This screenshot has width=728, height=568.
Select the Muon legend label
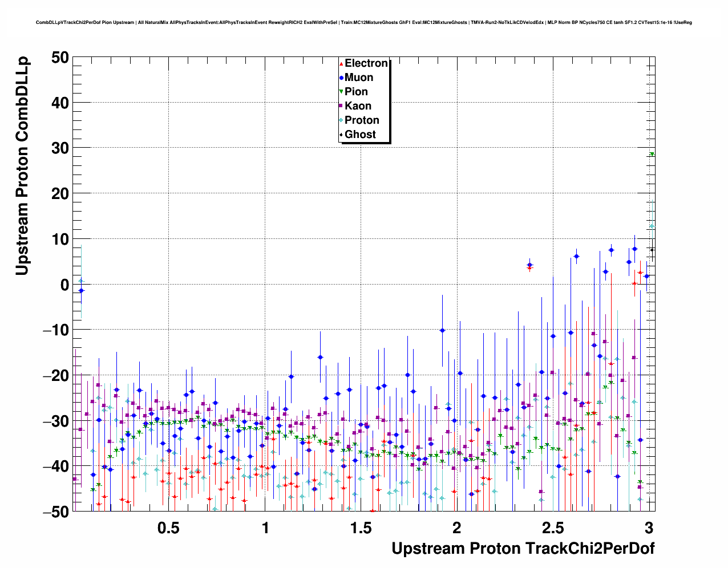pyautogui.click(x=359, y=78)
